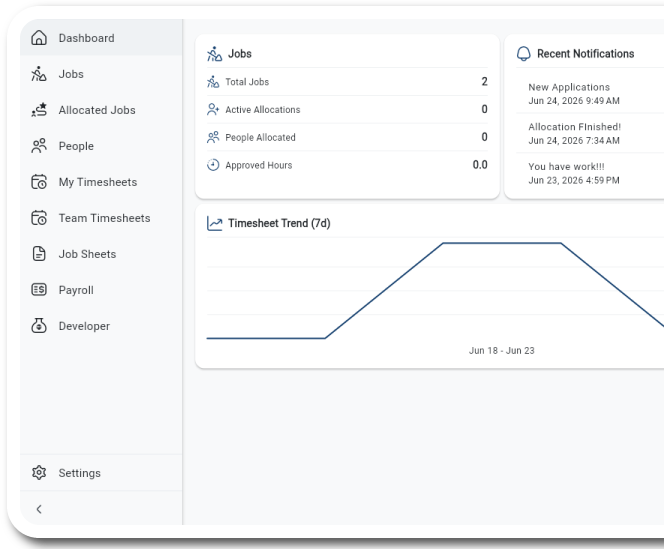Click the Allocated Jobs star icon
Viewport: 664px width, 549px height.
click(39, 110)
